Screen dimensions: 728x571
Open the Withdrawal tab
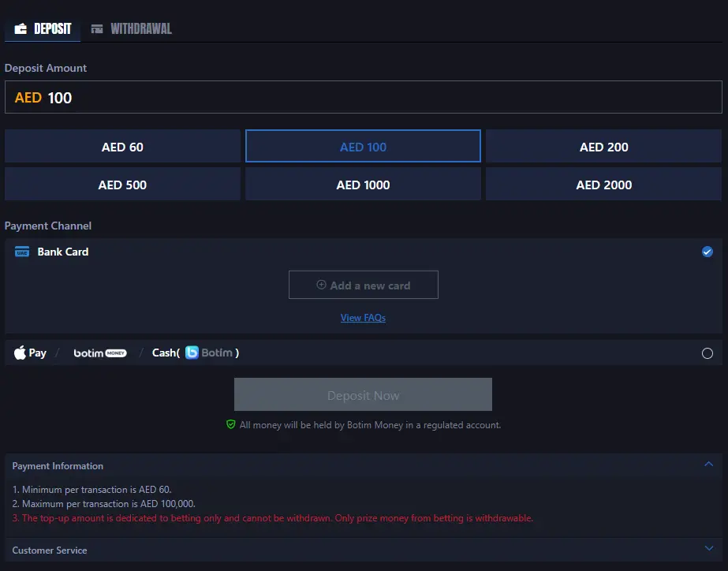point(132,28)
